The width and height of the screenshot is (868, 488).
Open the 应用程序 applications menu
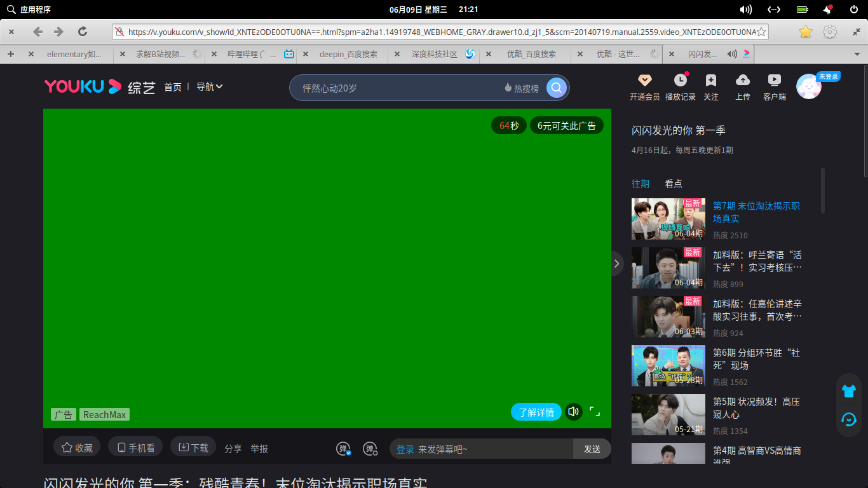point(29,10)
